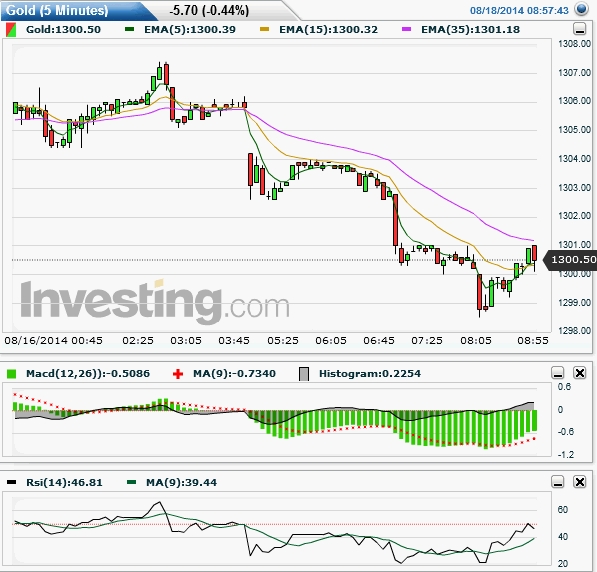This screenshot has height=572, width=597.
Task: Click the red cross MA(9) legend icon
Action: tap(177, 374)
